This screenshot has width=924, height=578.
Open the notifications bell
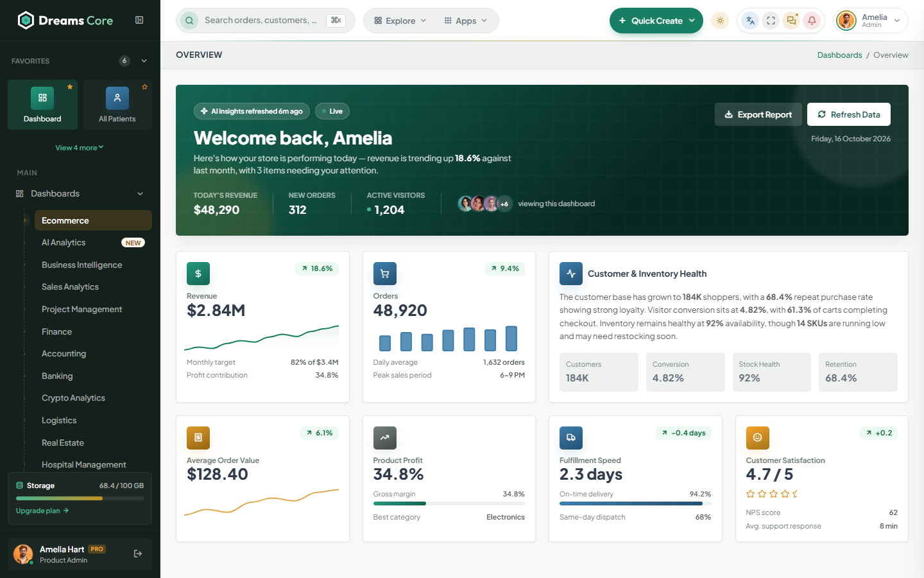click(812, 21)
